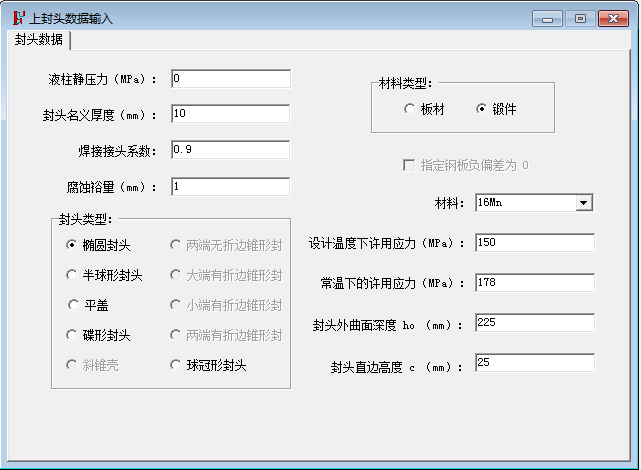Click the 封头外曲面深度 ho field
This screenshot has width=641, height=470.
point(535,323)
